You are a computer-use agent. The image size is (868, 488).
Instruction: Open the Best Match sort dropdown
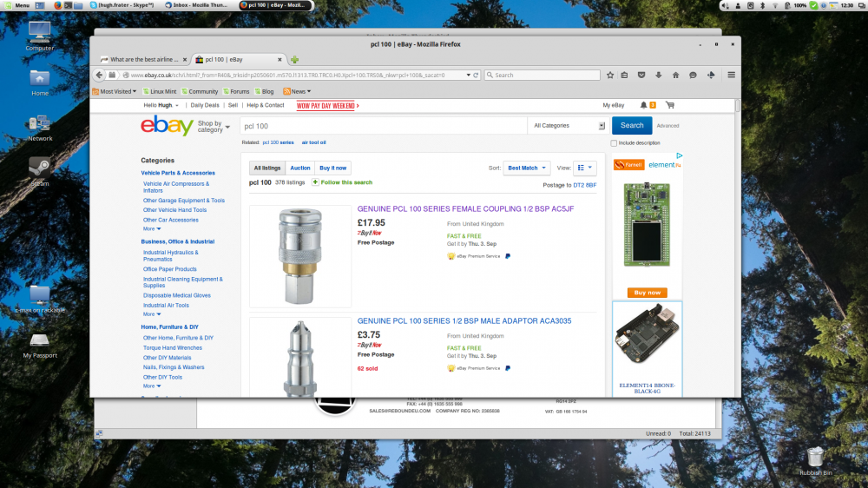coord(527,168)
